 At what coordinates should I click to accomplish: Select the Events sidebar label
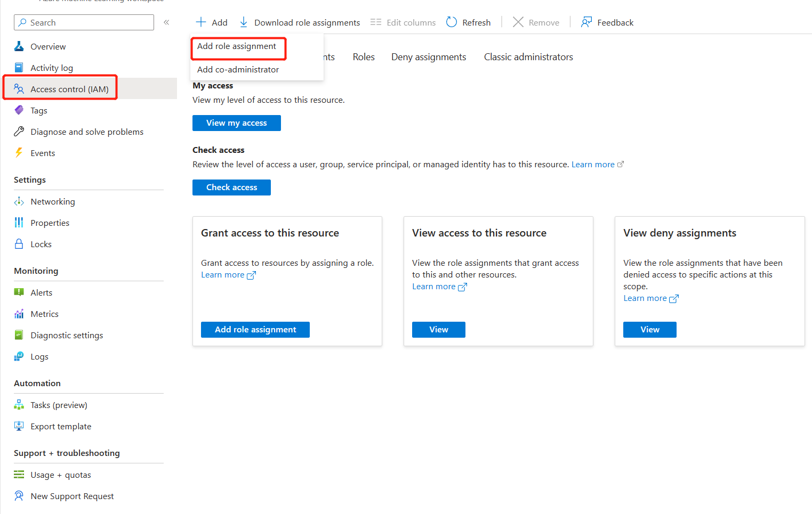(x=43, y=153)
